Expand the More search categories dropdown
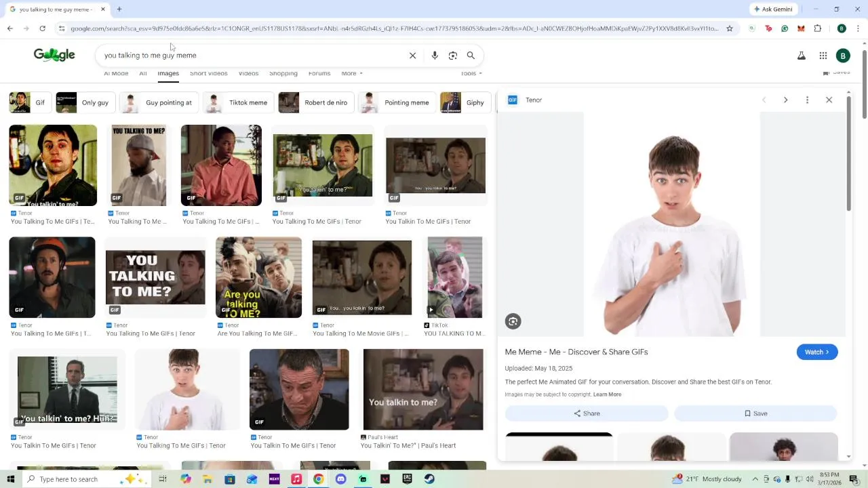 tap(351, 73)
